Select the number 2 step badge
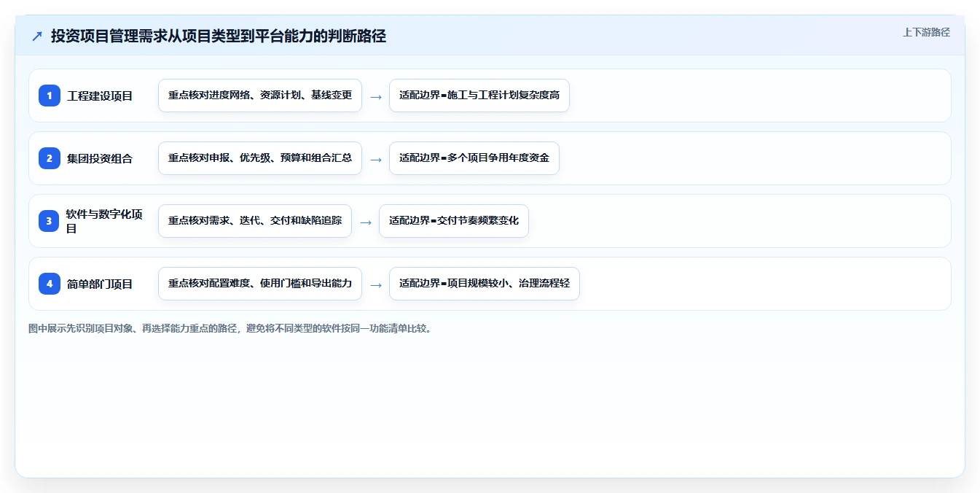 (x=50, y=158)
